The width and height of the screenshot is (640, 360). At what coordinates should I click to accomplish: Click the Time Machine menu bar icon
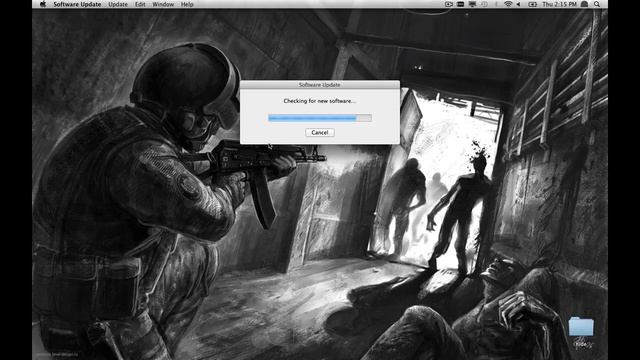click(484, 4)
